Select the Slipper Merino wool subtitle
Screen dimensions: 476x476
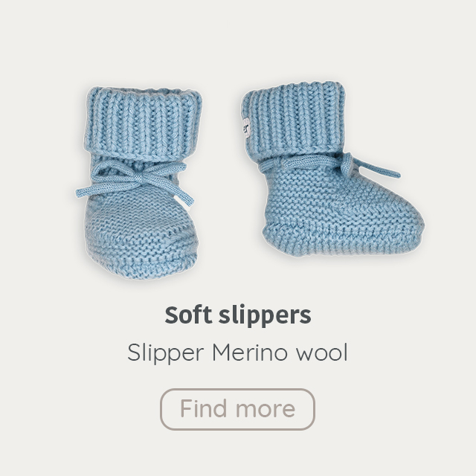237,353
